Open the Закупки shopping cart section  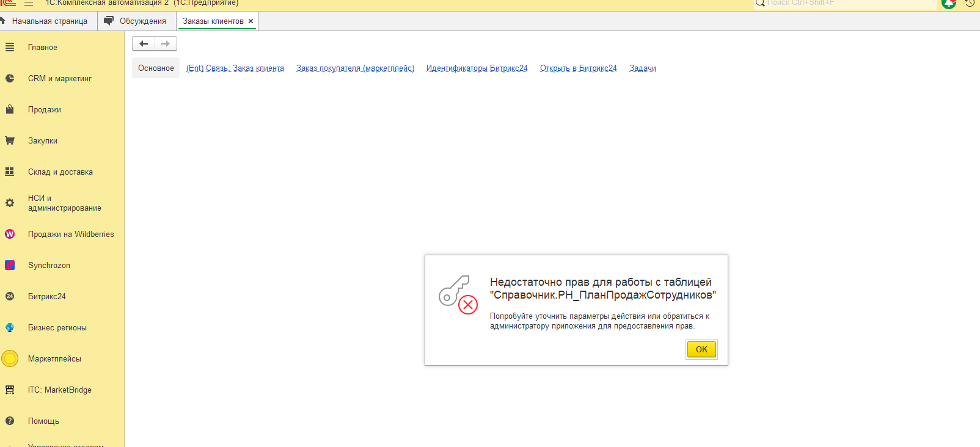(43, 140)
